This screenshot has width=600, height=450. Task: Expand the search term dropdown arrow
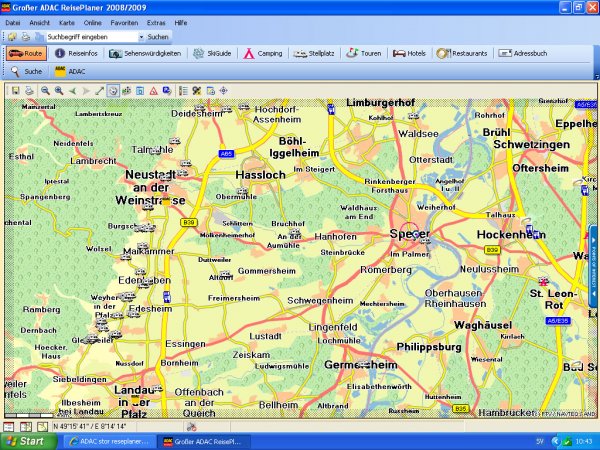tap(141, 36)
